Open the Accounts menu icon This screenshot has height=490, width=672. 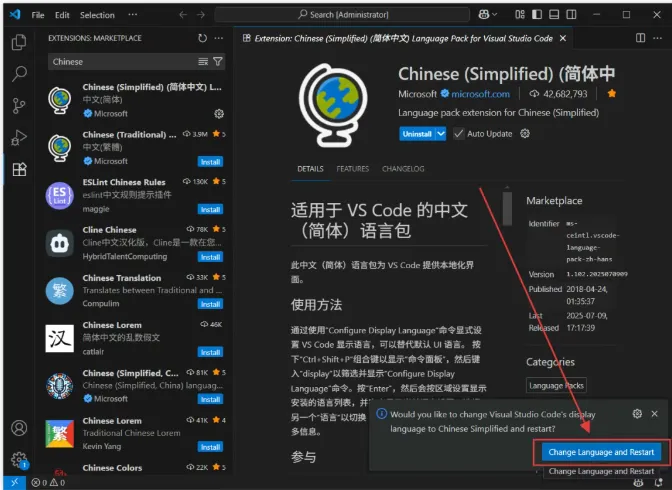click(19, 428)
